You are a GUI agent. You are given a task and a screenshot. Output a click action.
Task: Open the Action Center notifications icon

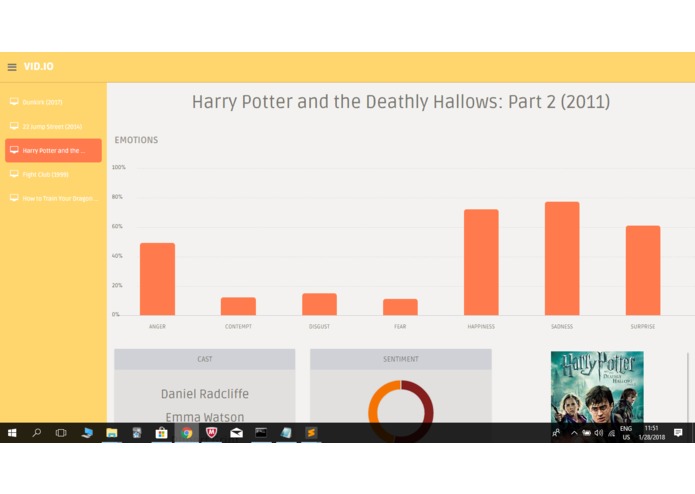678,433
